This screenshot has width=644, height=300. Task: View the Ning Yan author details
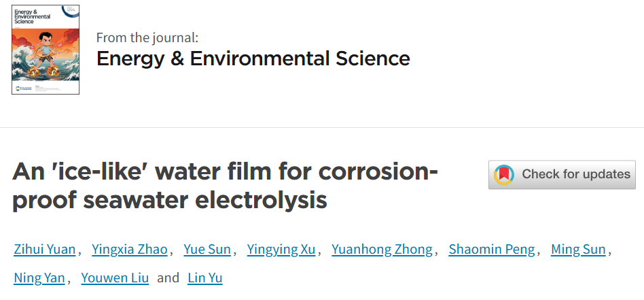(39, 278)
